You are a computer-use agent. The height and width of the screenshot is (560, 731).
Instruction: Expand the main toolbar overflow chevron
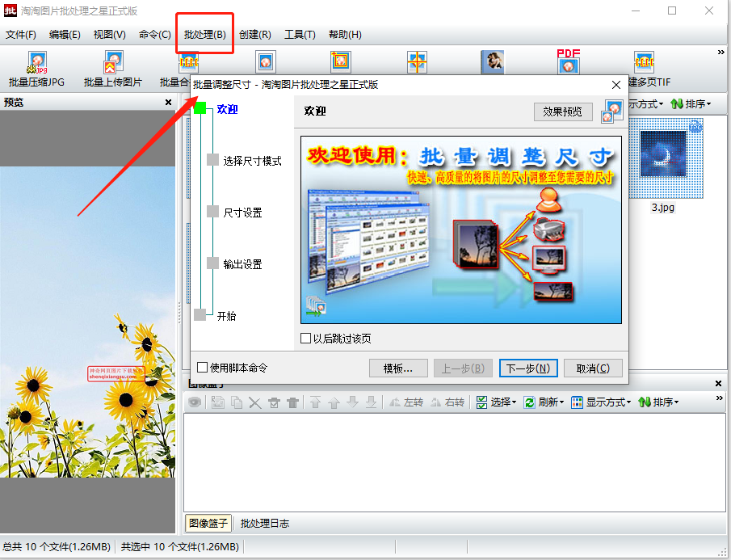click(721, 53)
